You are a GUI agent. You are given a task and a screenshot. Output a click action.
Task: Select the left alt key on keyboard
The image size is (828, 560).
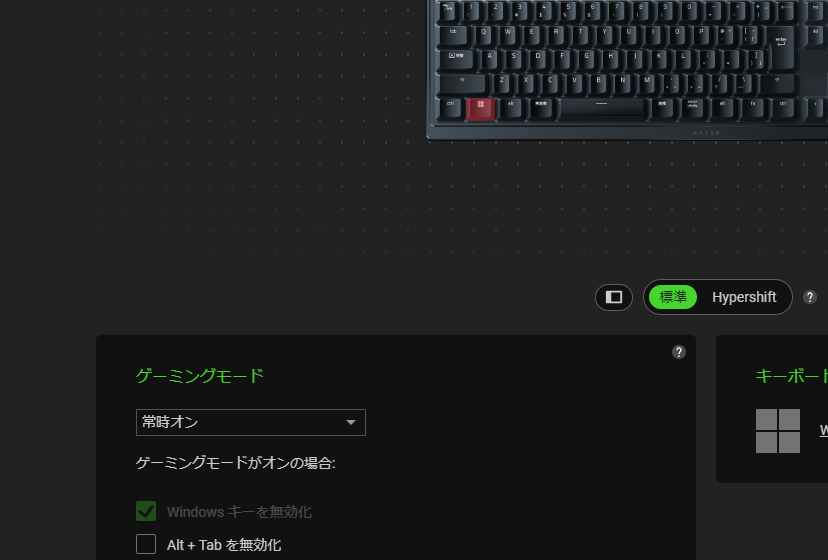click(x=511, y=108)
